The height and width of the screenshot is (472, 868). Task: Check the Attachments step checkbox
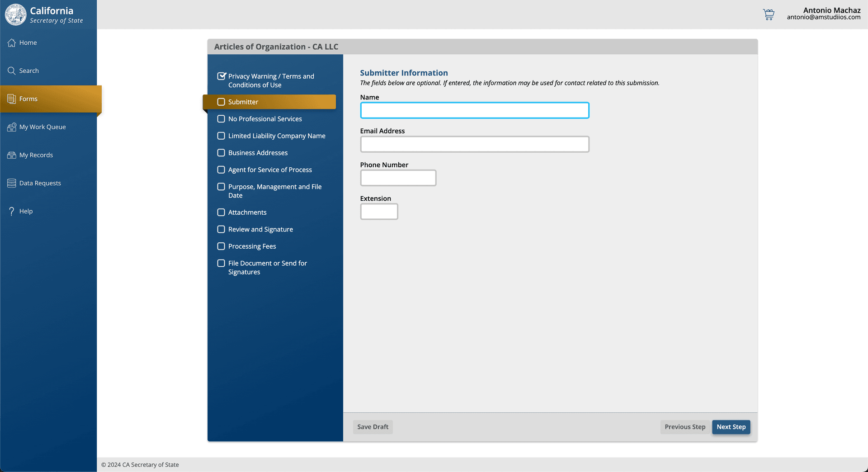coord(221,212)
